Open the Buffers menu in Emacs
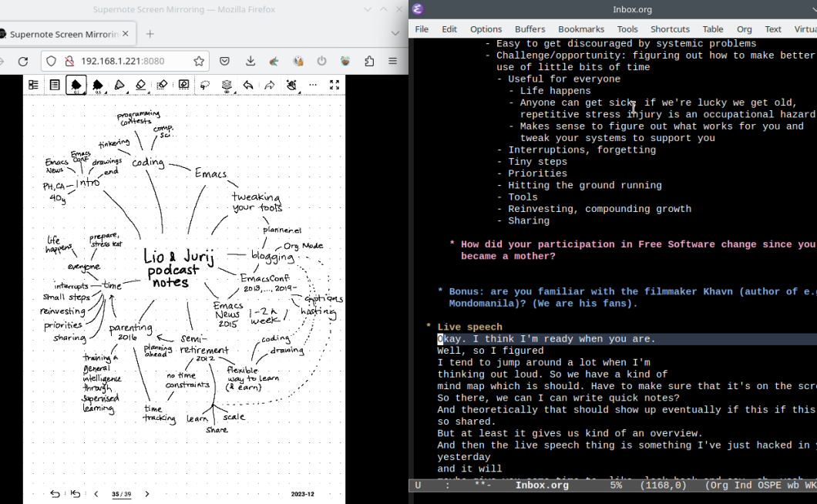The width and height of the screenshot is (817, 504). [530, 29]
